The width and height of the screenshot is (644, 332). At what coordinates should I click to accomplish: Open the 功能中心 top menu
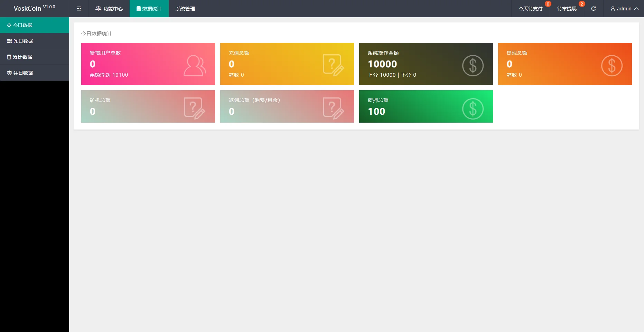pos(109,9)
